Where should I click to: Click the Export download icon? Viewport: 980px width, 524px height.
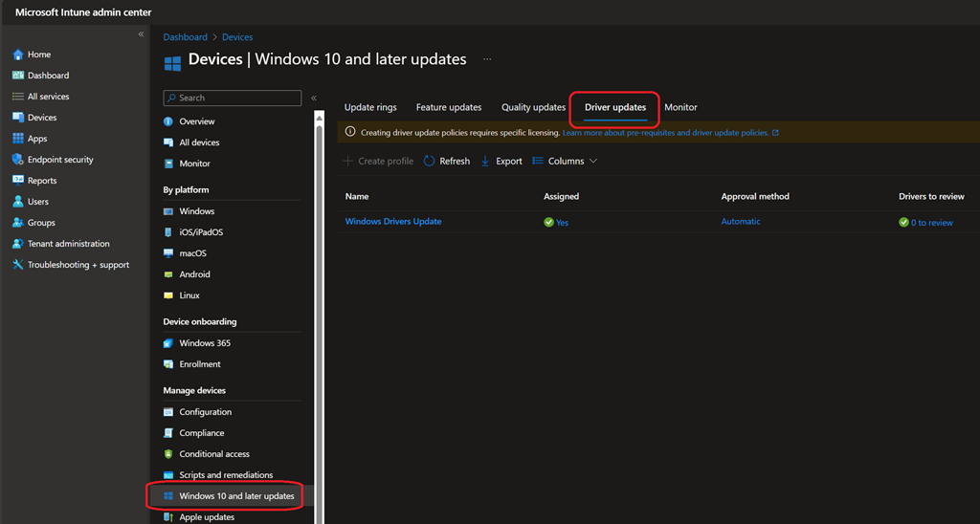(485, 162)
